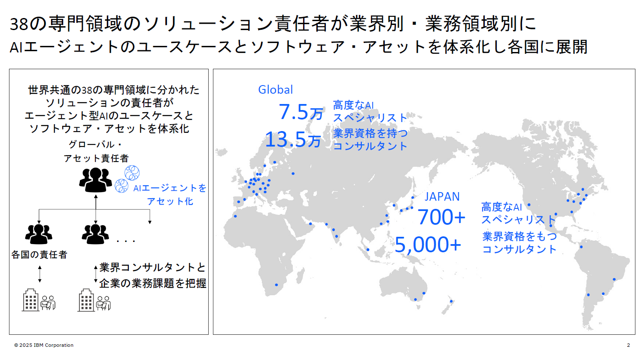
Task: Click the building icon below 業界コンサルタント text
Action: point(86,300)
